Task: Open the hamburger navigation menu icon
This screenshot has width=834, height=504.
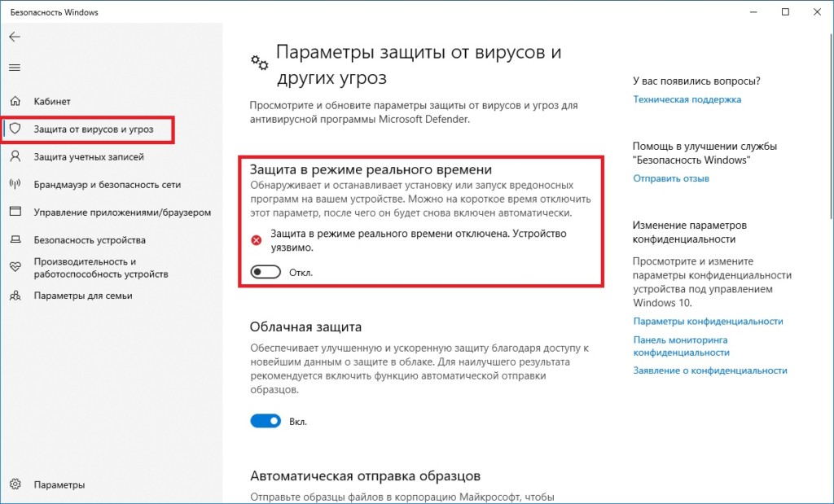Action: pos(15,68)
